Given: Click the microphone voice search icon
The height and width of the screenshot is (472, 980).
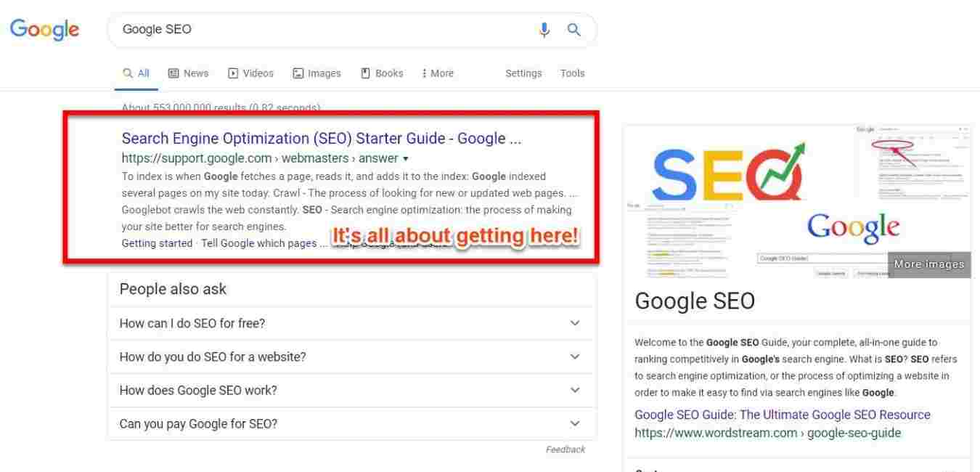Looking at the screenshot, I should coord(544,30).
